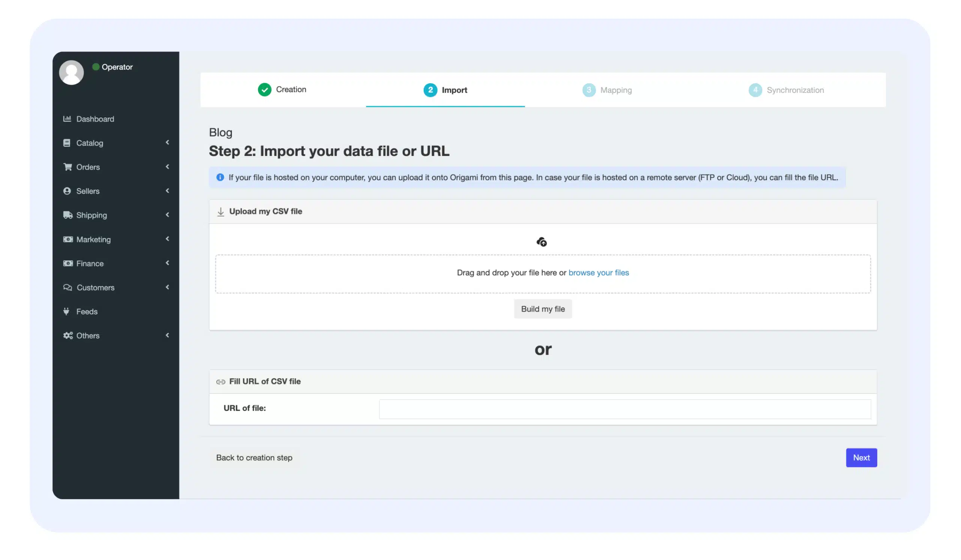The width and height of the screenshot is (961, 560).
Task: Click the Step 2 import heading
Action: coord(329,151)
